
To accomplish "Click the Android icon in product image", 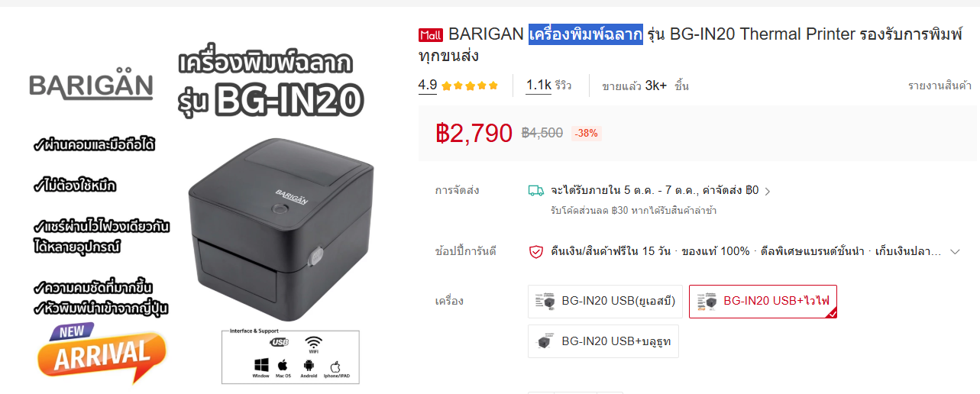I will [x=309, y=366].
